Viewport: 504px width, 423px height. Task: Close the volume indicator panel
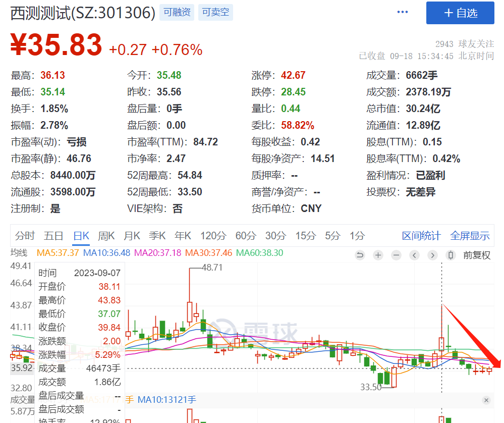(x=486, y=400)
